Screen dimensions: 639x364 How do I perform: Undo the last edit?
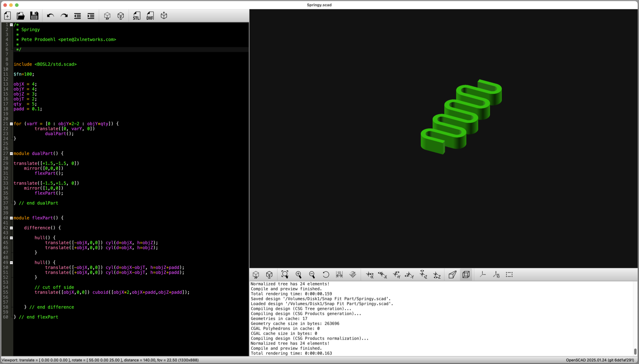click(x=51, y=16)
